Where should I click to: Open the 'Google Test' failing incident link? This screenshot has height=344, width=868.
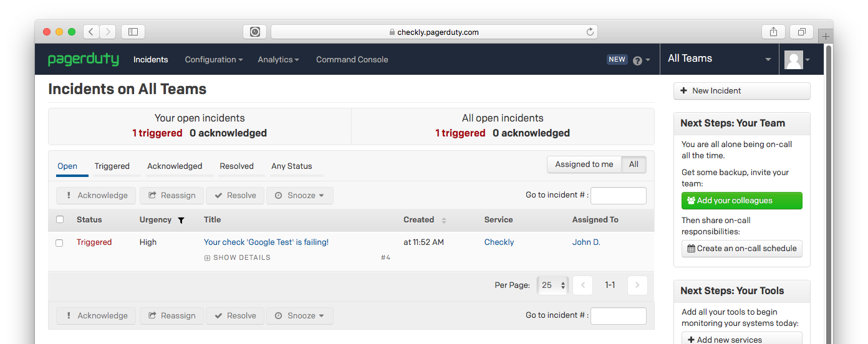point(266,242)
